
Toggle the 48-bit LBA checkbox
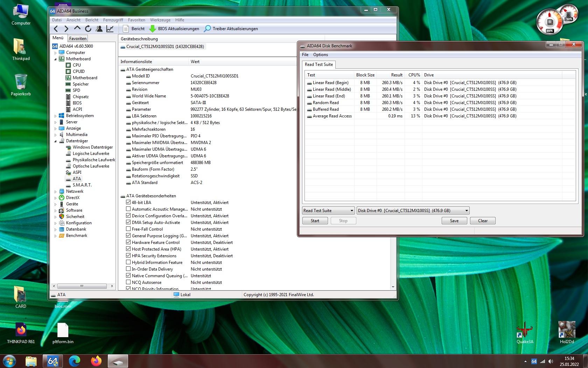coord(128,202)
